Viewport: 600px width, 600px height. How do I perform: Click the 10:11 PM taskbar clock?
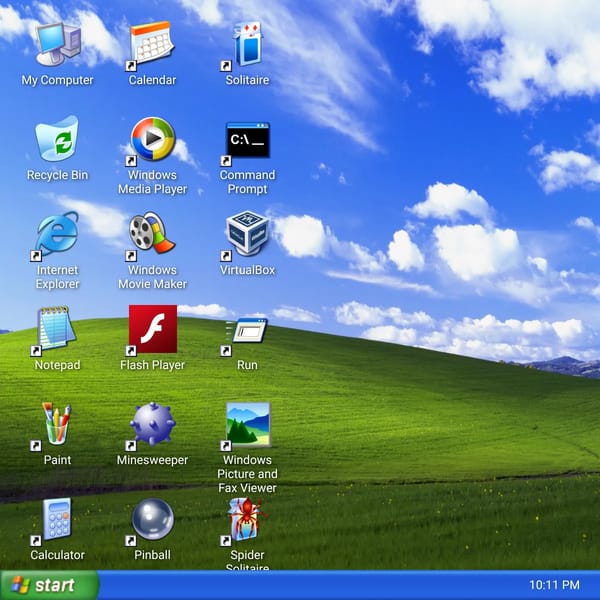pos(554,585)
